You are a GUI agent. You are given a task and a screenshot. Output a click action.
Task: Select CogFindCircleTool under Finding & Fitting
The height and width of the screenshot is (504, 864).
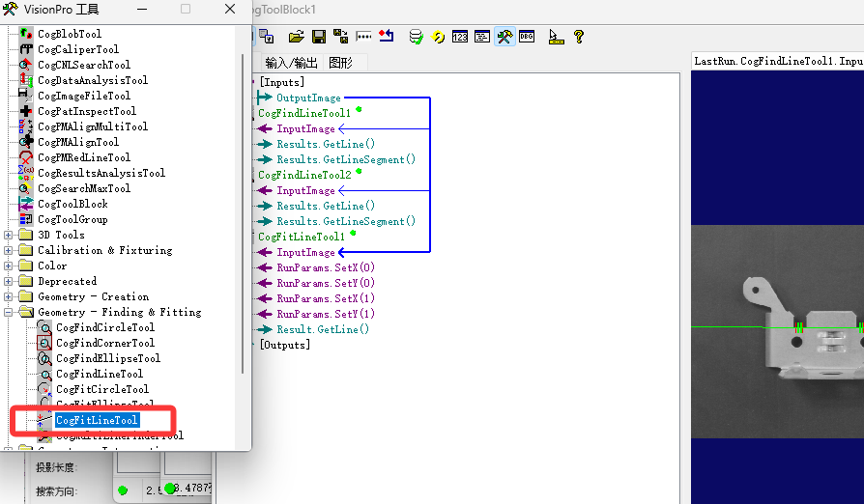(105, 327)
